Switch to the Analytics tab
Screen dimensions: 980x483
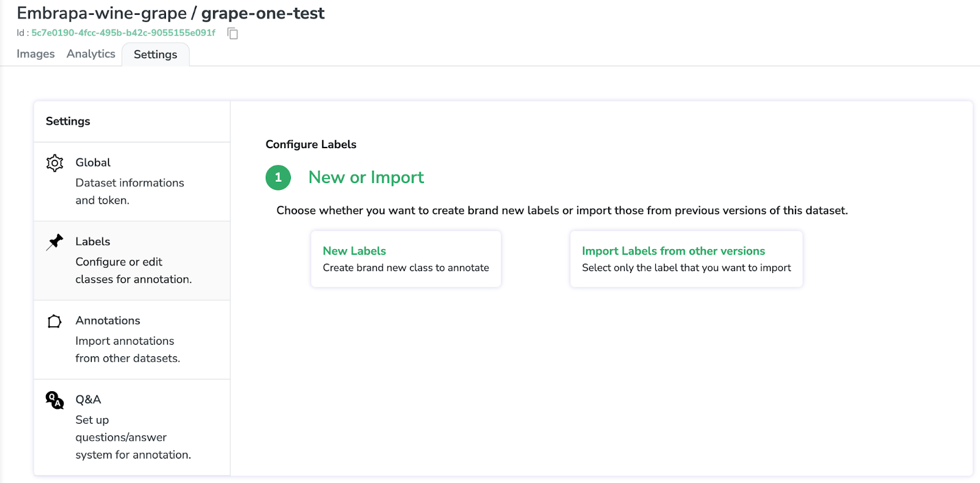point(91,54)
